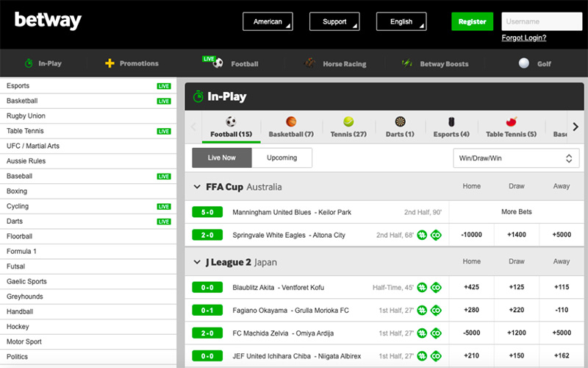Click the Golf ball icon
588x368 pixels.
[524, 63]
